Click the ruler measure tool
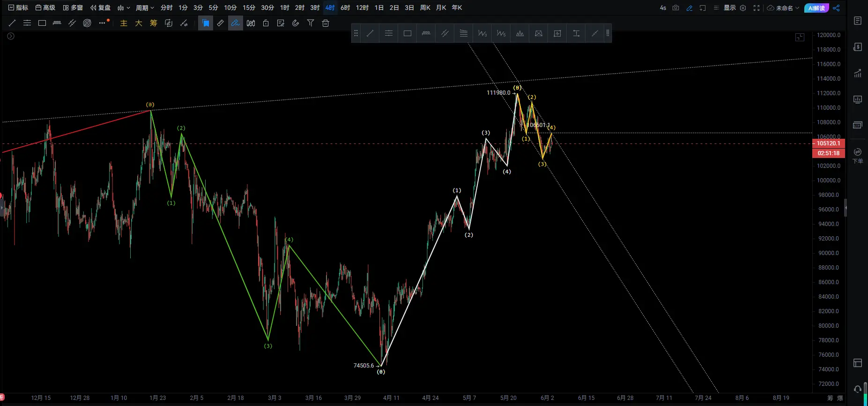Image resolution: width=868 pixels, height=406 pixels. point(220,23)
